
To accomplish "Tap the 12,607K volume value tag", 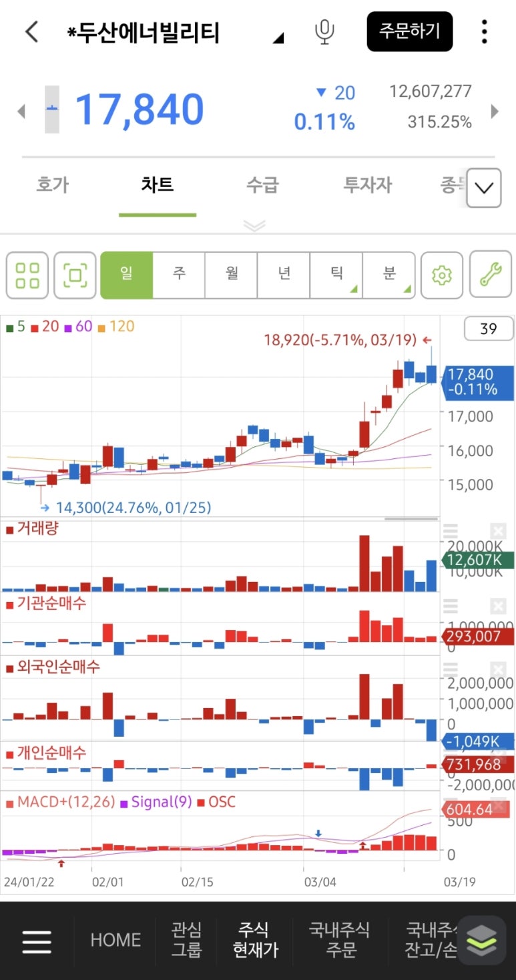I will tap(478, 560).
